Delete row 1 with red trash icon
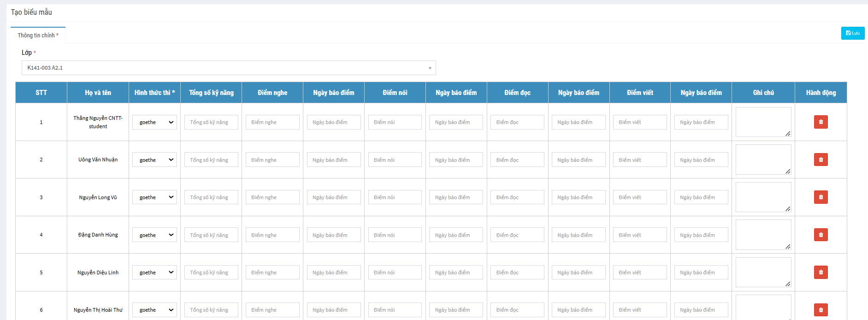 point(821,122)
